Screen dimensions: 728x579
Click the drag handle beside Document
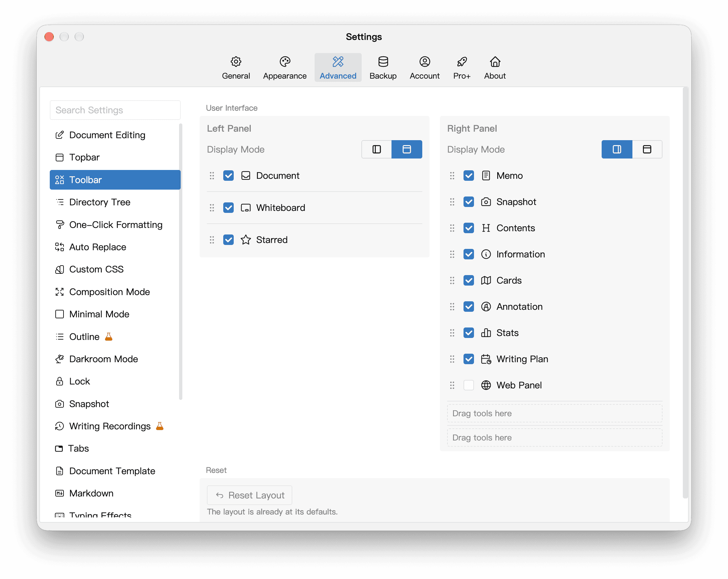[212, 176]
